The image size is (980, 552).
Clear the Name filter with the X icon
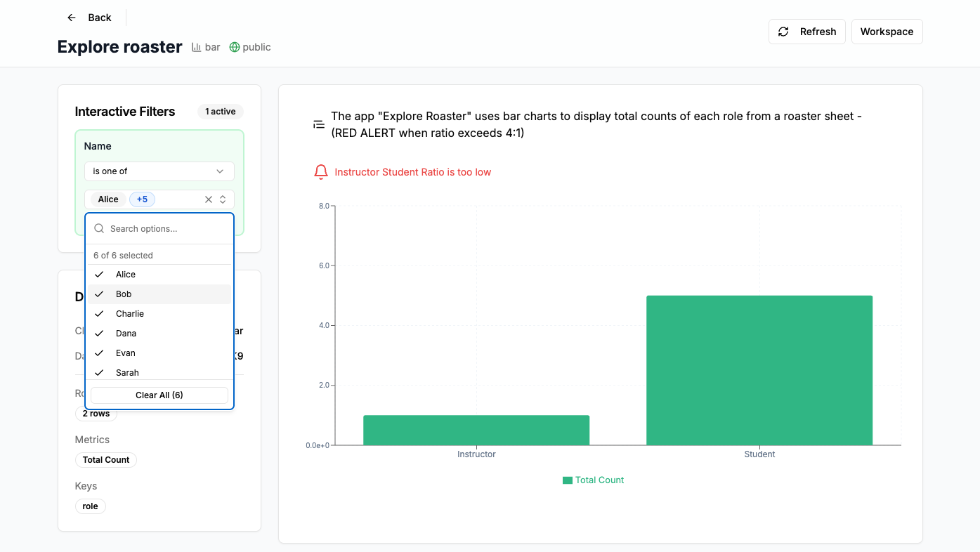click(209, 199)
